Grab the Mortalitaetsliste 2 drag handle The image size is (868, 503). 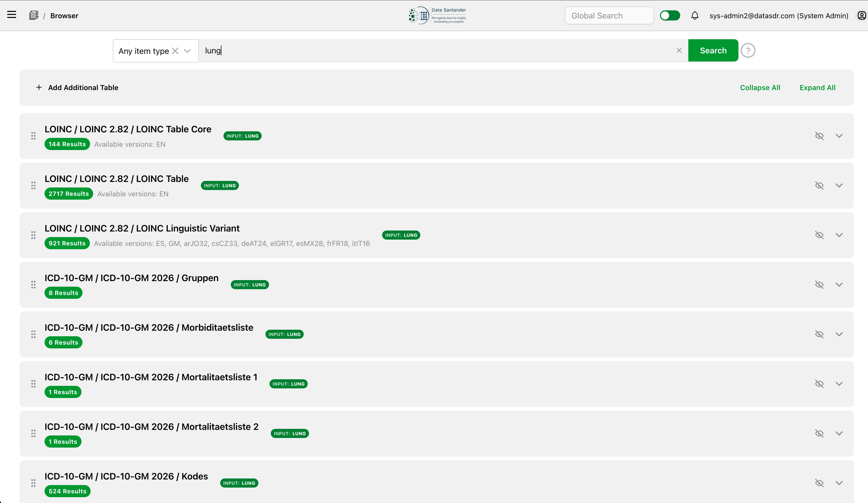coord(33,433)
